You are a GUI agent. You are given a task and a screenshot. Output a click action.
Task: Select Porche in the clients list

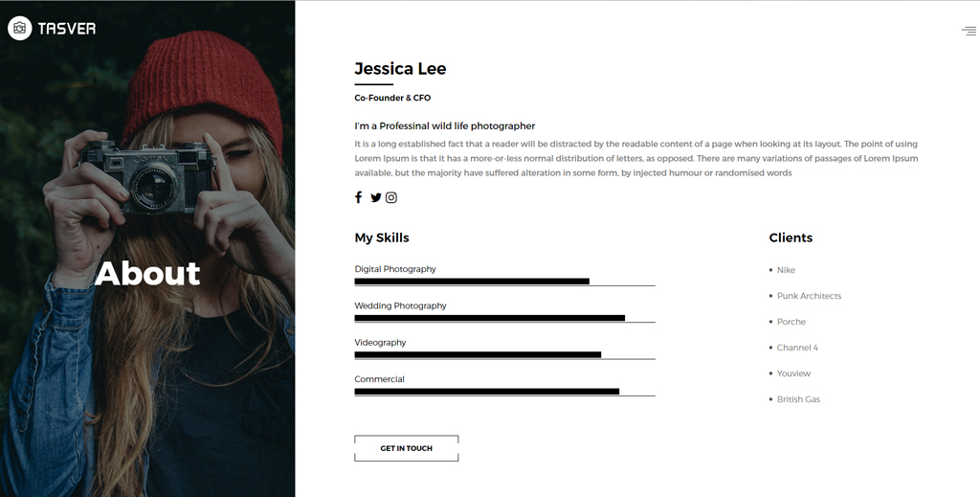(x=791, y=322)
